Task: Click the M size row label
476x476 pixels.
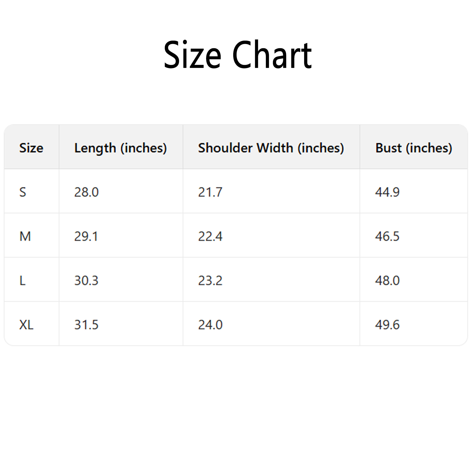Action: pyautogui.click(x=25, y=237)
